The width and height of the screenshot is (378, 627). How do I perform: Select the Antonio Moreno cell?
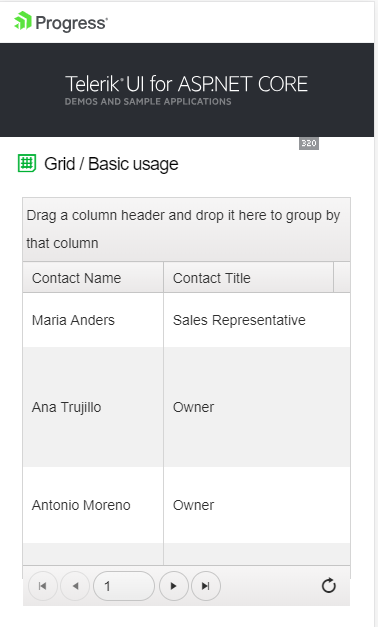pos(93,505)
